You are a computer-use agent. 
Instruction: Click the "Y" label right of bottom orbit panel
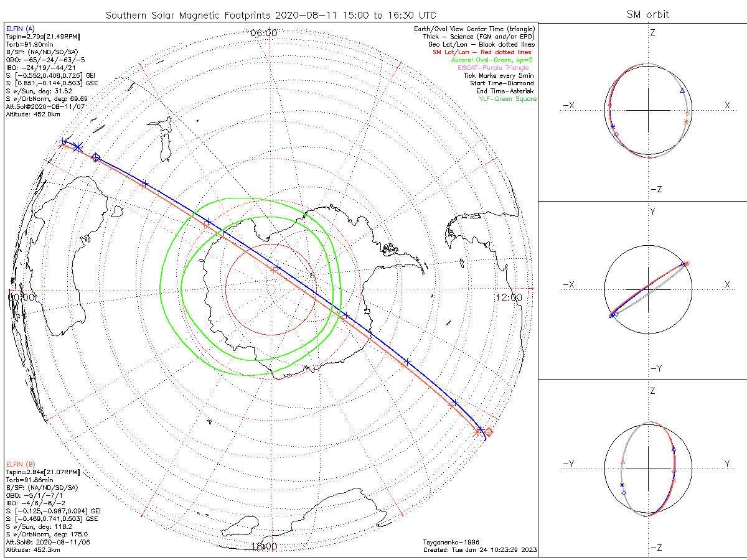727,464
